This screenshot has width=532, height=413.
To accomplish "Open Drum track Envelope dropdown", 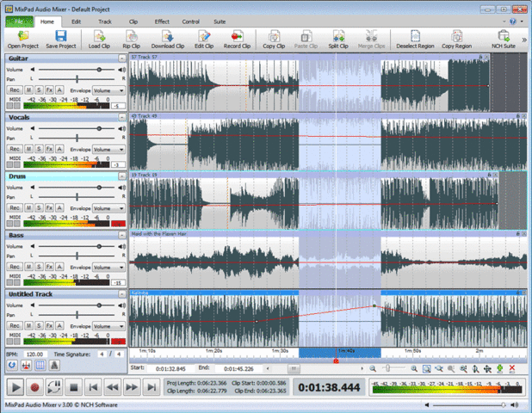I will click(108, 208).
